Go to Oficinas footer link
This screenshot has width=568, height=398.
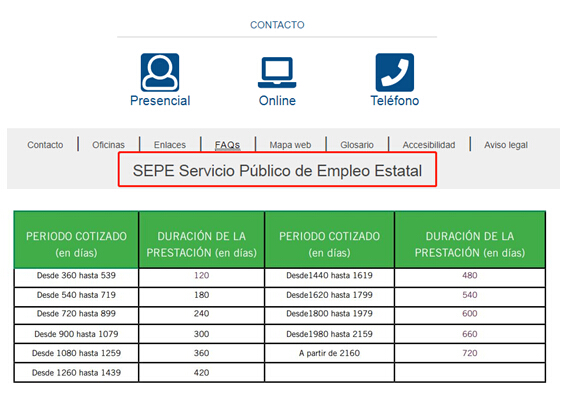(108, 145)
